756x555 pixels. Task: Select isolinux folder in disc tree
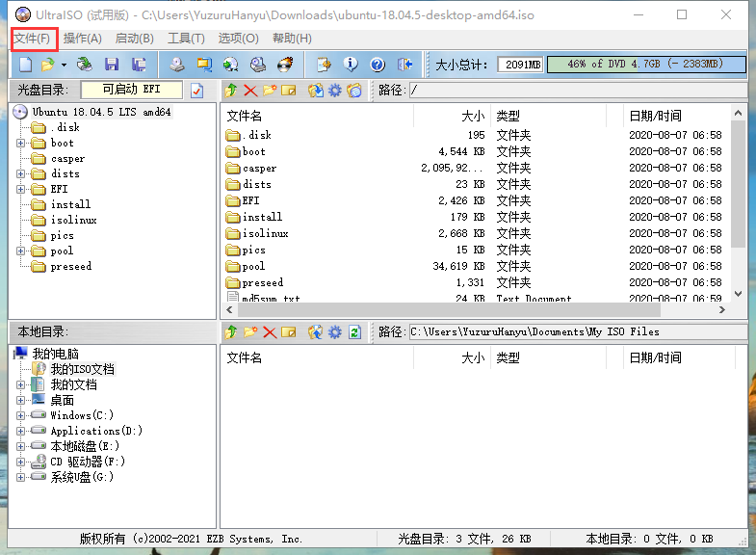[x=74, y=220]
